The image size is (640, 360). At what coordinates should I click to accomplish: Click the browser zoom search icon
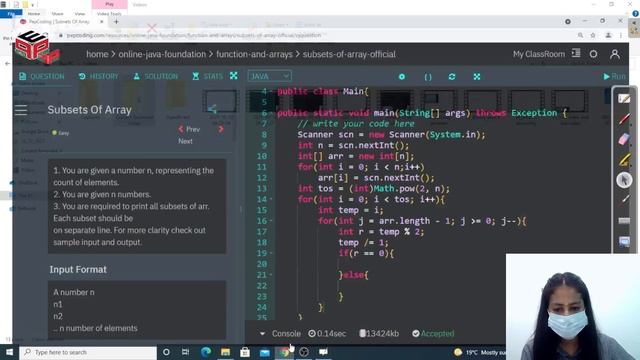(580, 36)
